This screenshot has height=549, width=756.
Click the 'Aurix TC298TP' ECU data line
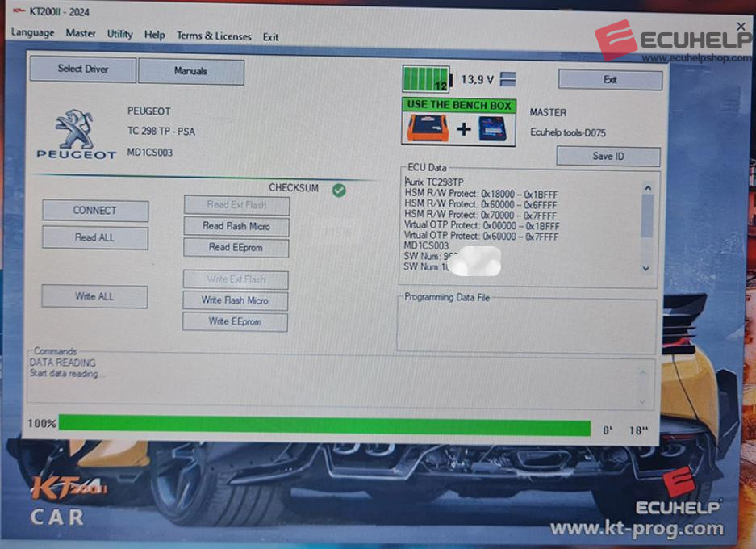pos(434,182)
